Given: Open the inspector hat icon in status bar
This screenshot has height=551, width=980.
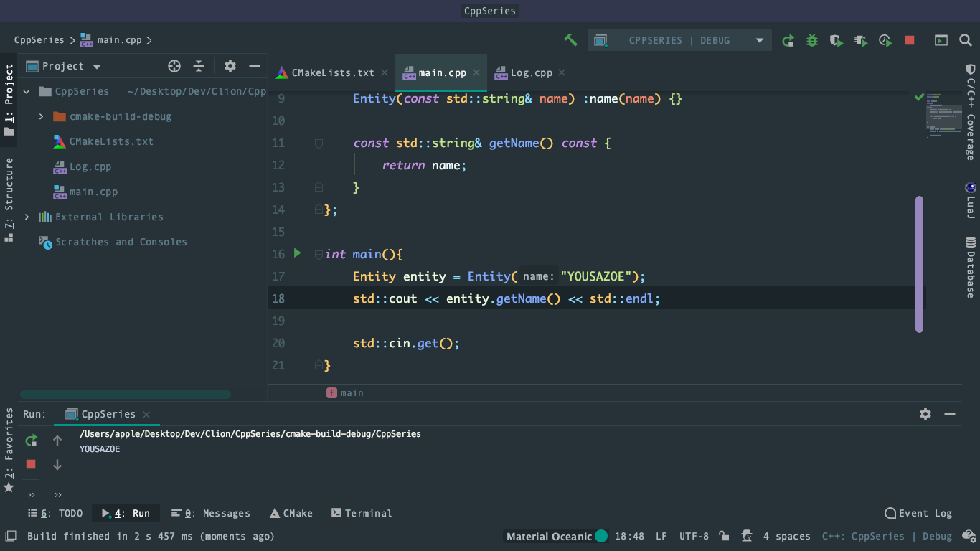Looking at the screenshot, I should coord(747,536).
